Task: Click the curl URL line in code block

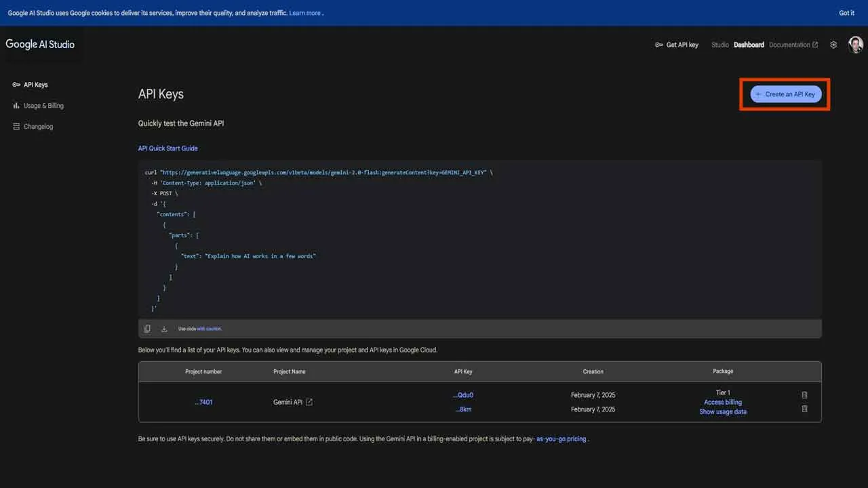Action: tap(319, 173)
